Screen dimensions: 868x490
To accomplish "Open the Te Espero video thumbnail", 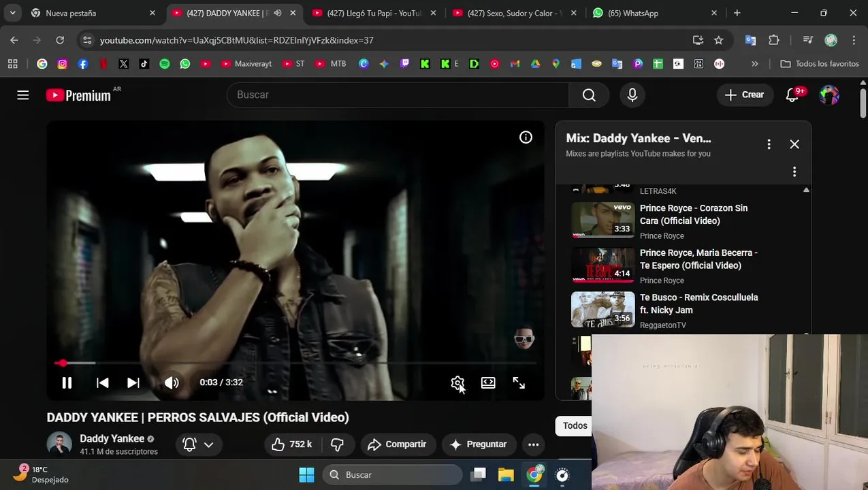I will 603,265.
